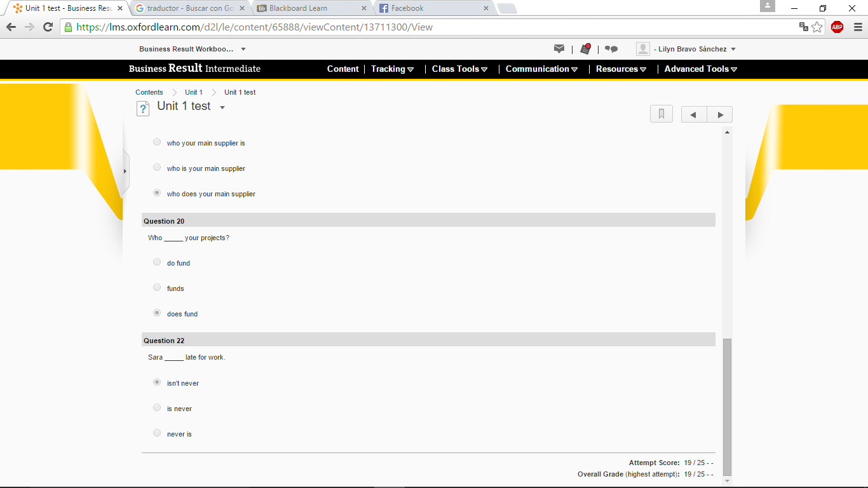Go to next content page arrow
The height and width of the screenshot is (488, 868).
point(720,114)
